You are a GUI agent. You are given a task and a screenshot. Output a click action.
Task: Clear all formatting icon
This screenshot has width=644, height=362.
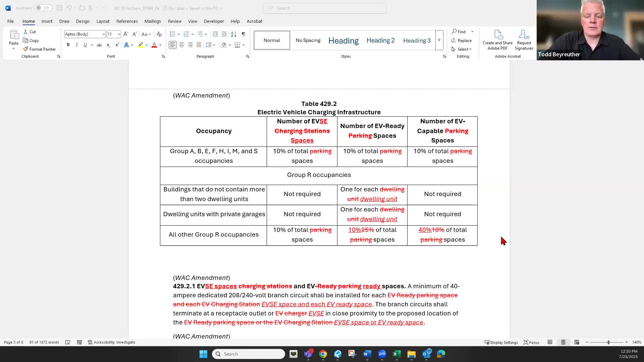click(159, 34)
